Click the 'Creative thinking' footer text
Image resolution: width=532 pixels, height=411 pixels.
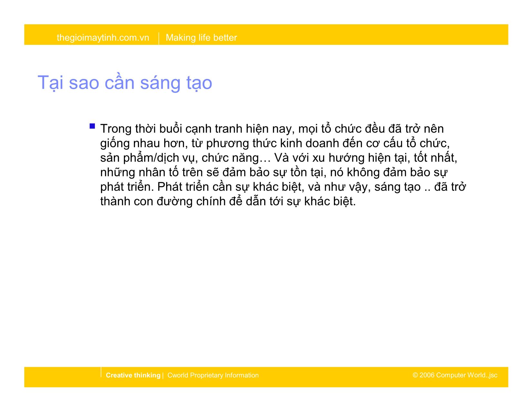(133, 375)
